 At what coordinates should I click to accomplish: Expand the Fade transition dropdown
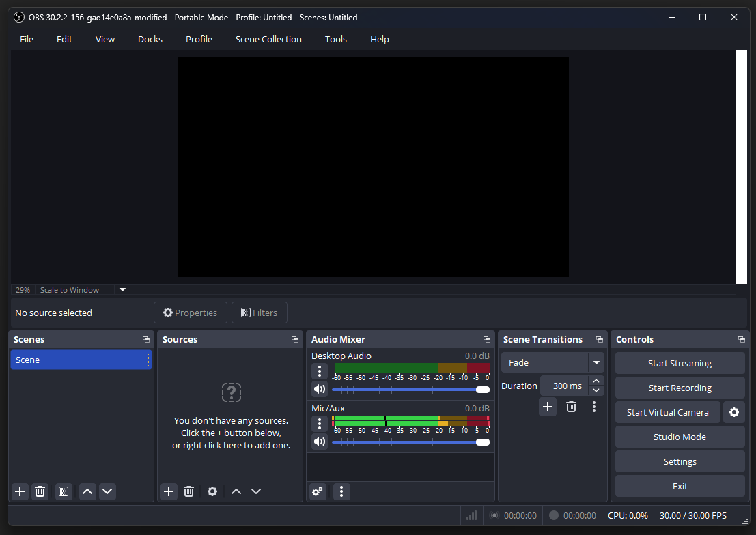[x=597, y=362]
